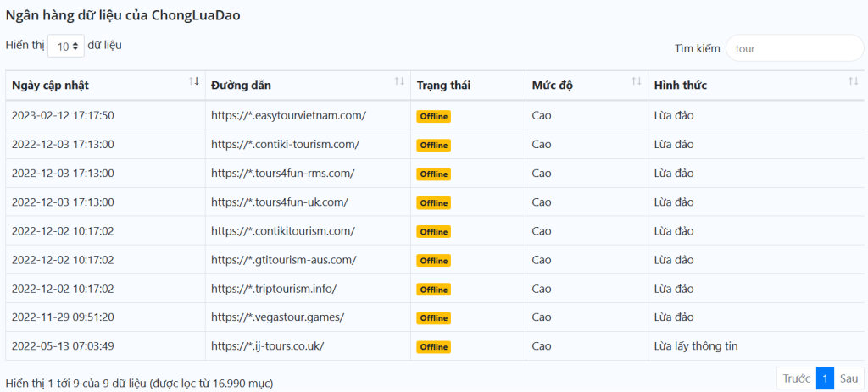Click Offline badge for triptourism.info row
Screen dimensions: 868x392
click(433, 289)
